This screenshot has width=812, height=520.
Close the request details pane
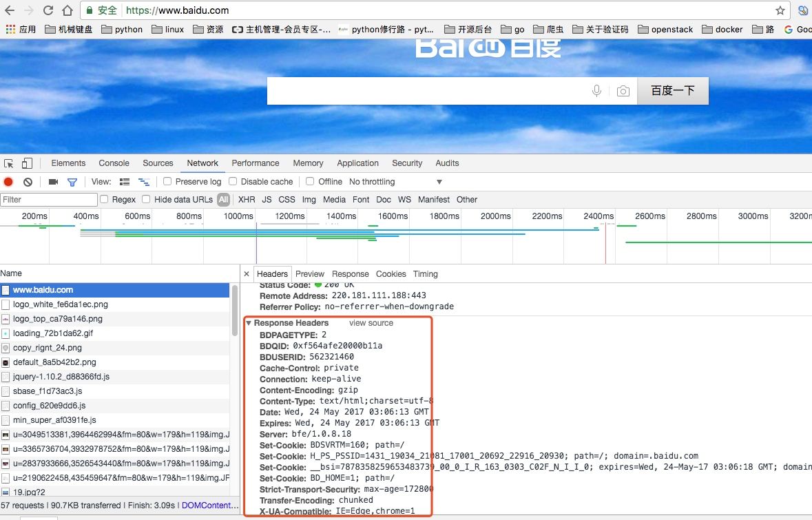[247, 274]
